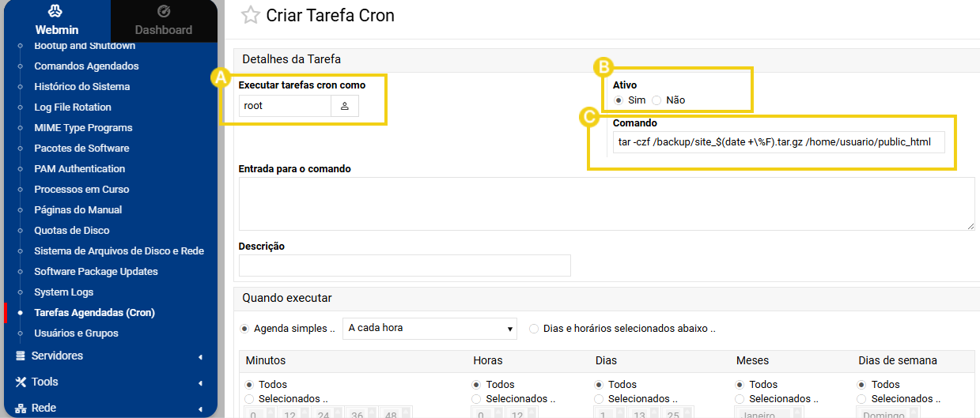Click the Entrada para o comando textarea
The image size is (980, 418).
[607, 204]
